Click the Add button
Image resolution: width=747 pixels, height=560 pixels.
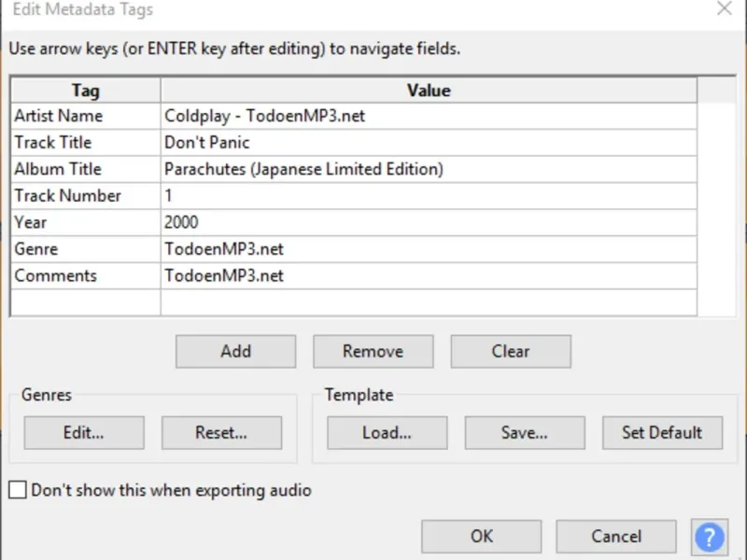pyautogui.click(x=236, y=352)
